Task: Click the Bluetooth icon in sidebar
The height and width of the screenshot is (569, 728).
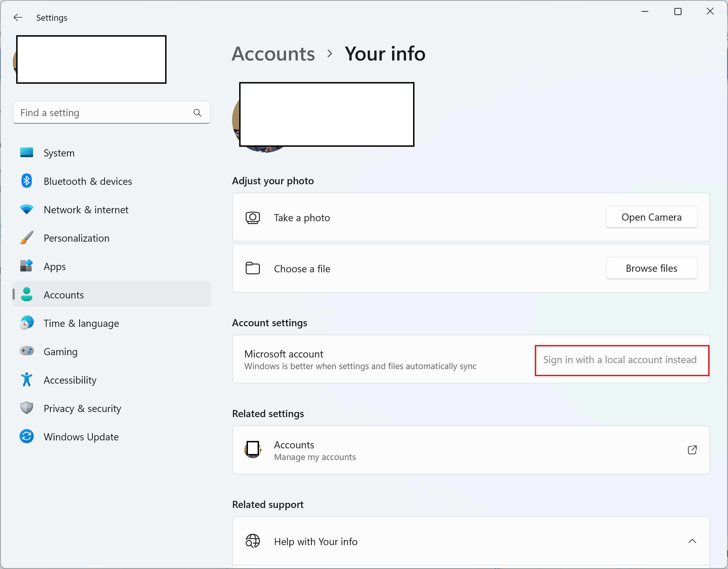Action: tap(27, 181)
